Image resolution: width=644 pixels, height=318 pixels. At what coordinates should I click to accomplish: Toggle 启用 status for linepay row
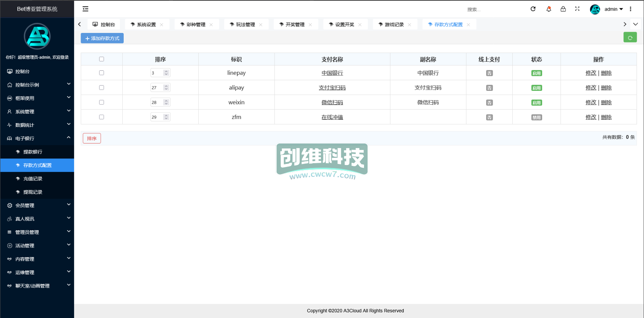click(x=537, y=73)
